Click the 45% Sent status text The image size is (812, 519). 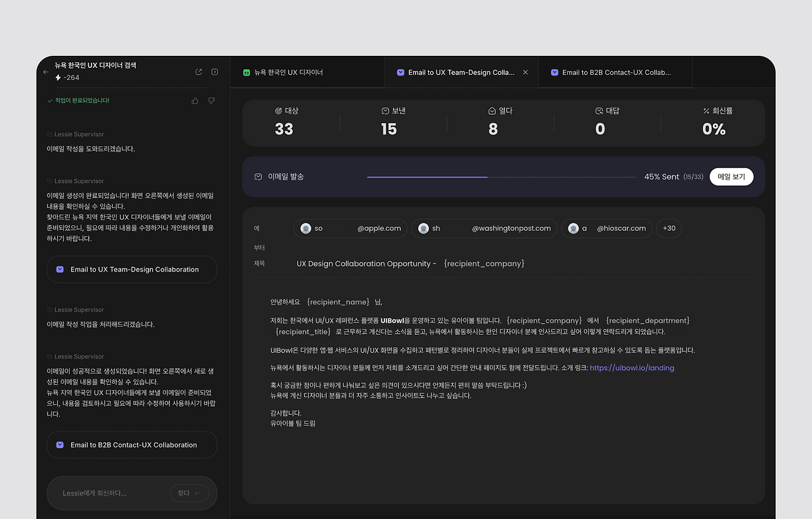pos(662,177)
